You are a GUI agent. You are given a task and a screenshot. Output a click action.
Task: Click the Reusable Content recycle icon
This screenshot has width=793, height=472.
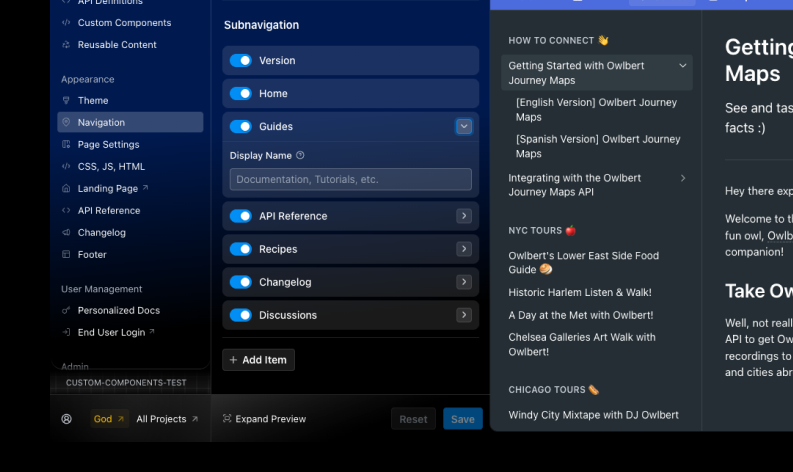66,45
